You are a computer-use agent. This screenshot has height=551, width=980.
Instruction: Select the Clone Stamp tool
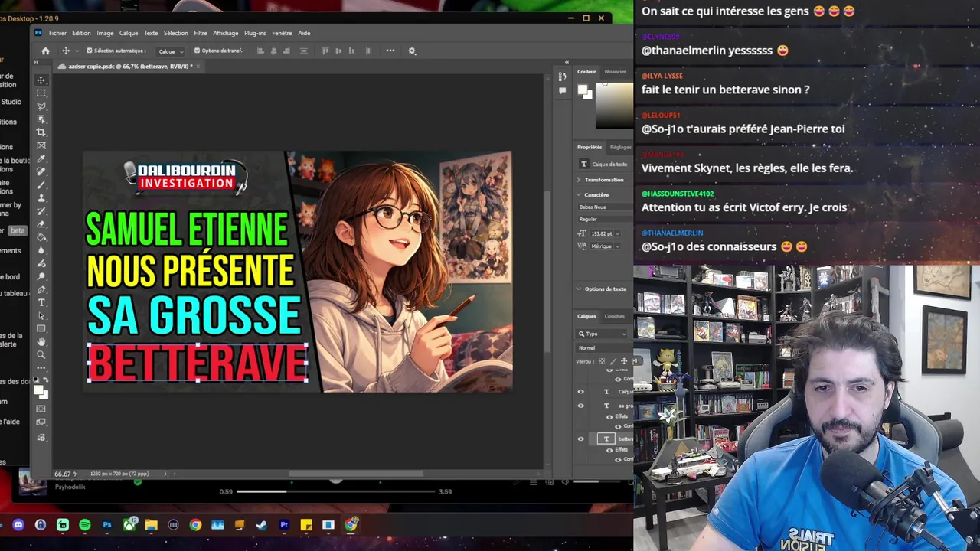(41, 198)
